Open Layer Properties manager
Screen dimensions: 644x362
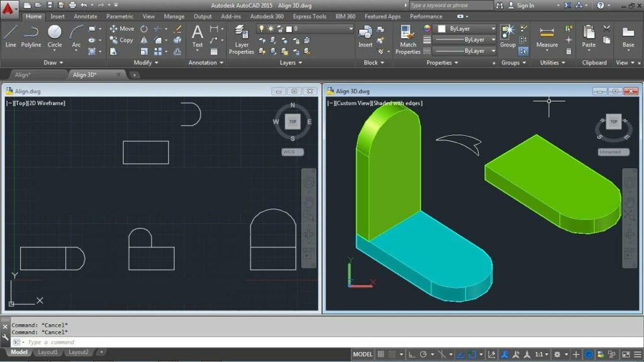[241, 39]
